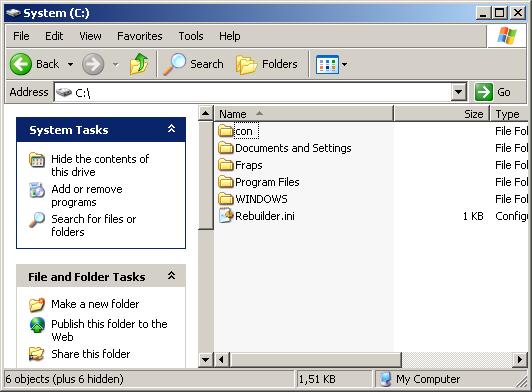The image size is (532, 392).
Task: Open the Forward history dropdown arrow
Action: pyautogui.click(x=115, y=64)
